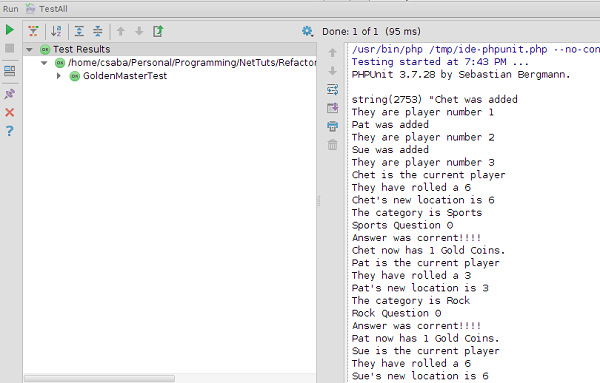Pin the Run tab with the pin icon
This screenshot has height=383, width=600.
(x=10, y=94)
